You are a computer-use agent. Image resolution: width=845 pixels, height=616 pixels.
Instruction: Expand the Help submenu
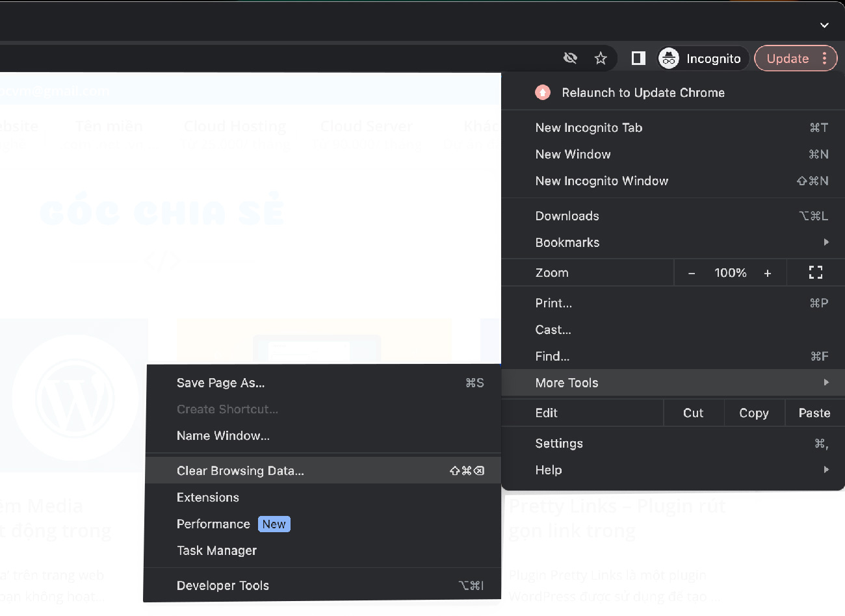673,470
